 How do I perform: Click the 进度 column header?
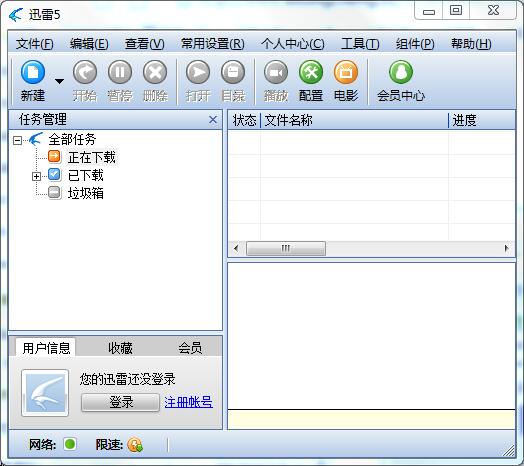(482, 120)
